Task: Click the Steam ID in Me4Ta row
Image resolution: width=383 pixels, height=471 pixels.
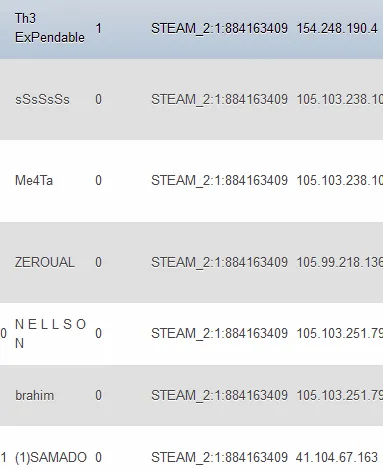Action: tap(219, 180)
